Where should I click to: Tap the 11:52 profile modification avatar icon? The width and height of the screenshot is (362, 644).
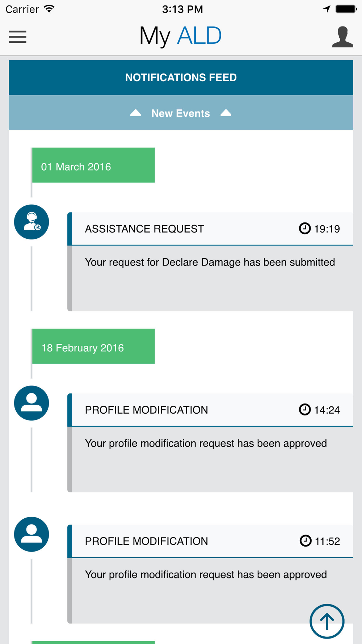tap(31, 534)
